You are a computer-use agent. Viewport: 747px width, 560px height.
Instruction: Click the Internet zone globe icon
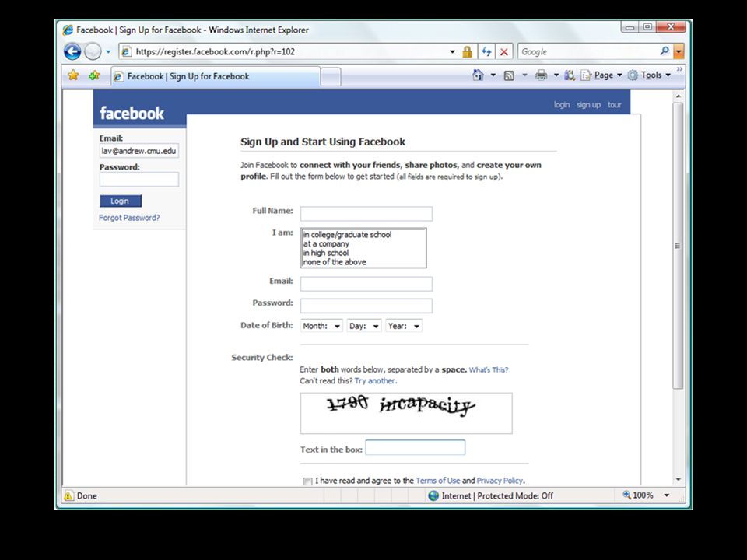[x=433, y=495]
